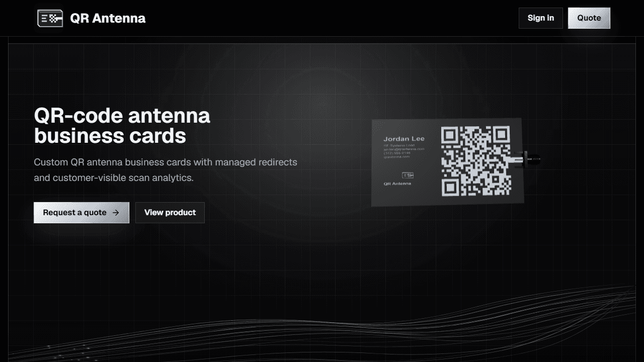Click the arrow icon in Request a quote
644x362 pixels.
pos(116,213)
